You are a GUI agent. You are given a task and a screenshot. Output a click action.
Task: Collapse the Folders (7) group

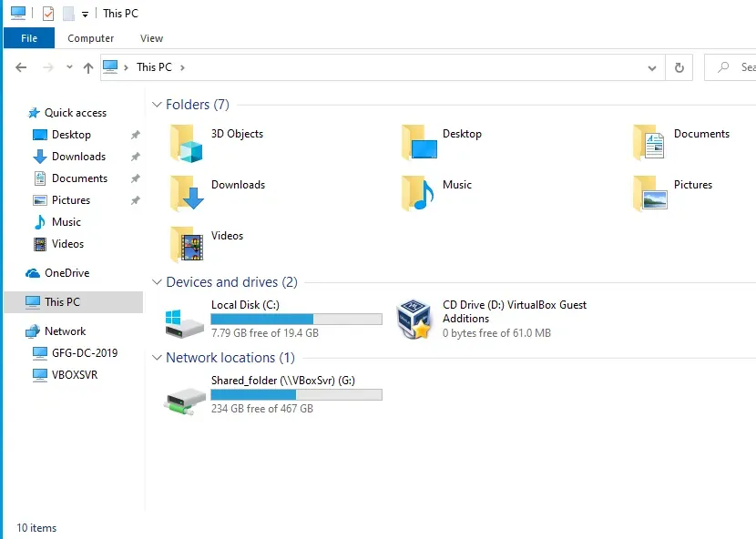pyautogui.click(x=158, y=105)
